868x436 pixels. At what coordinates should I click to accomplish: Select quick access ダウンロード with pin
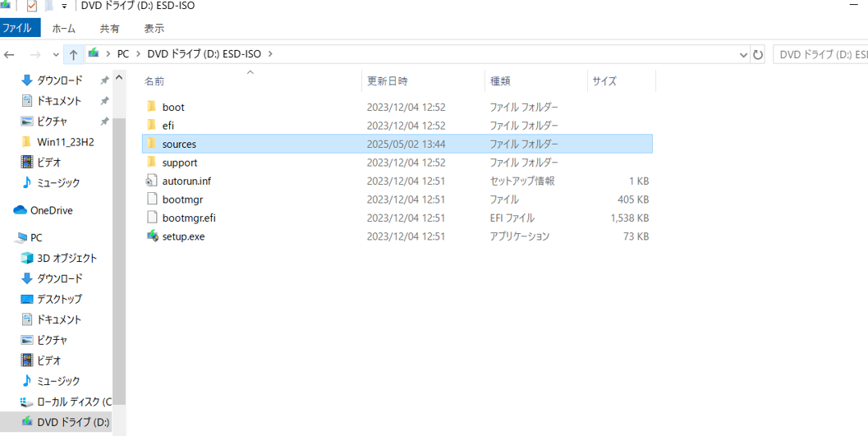(59, 80)
